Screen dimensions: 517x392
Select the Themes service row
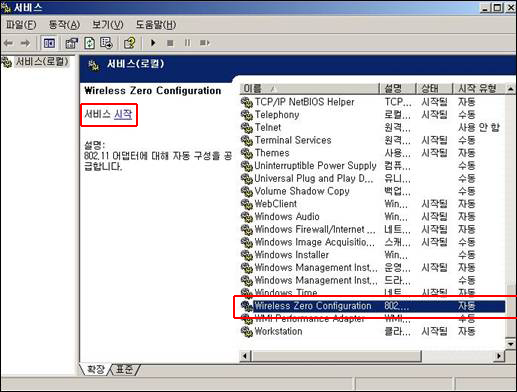(x=373, y=153)
